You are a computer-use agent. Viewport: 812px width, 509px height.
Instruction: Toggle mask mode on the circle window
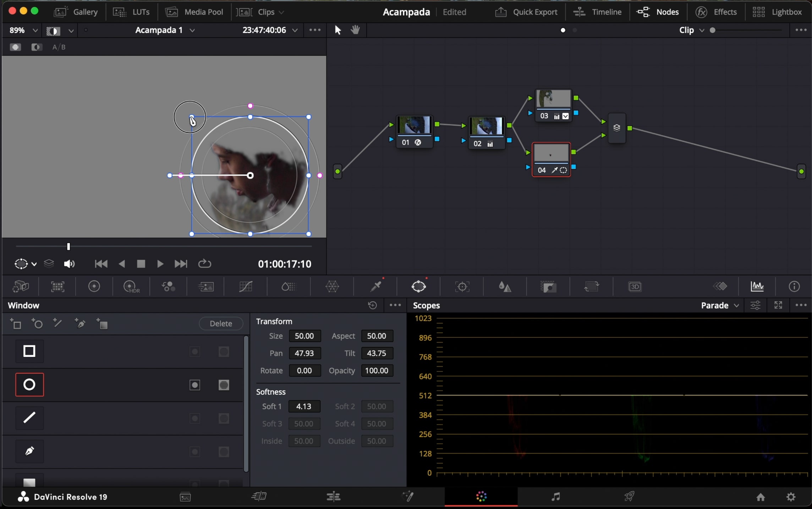coord(224,385)
